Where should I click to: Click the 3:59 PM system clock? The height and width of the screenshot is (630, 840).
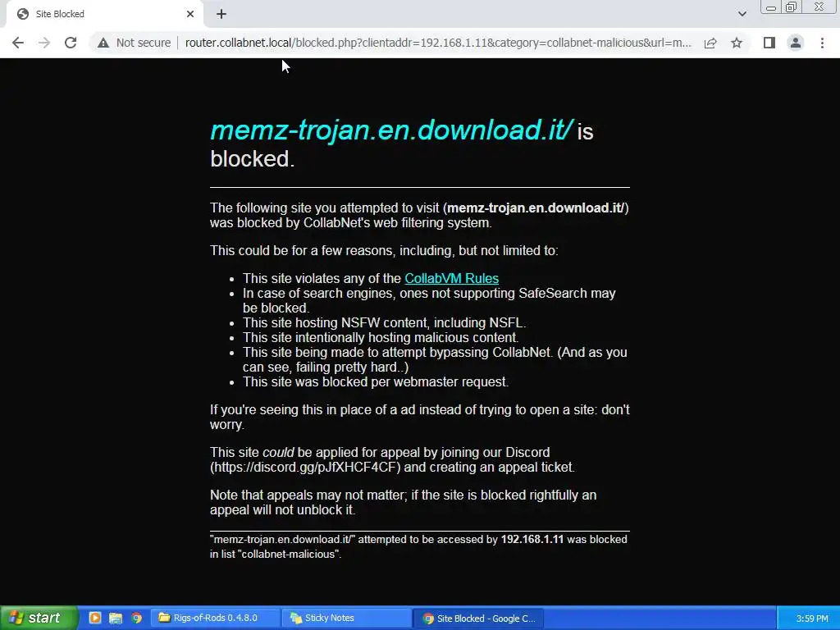pyautogui.click(x=812, y=619)
